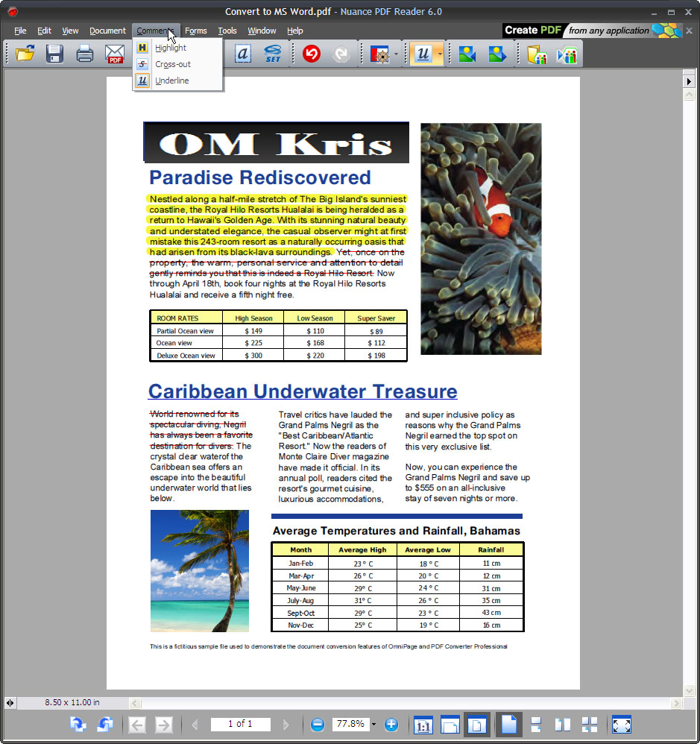Zoom out using the minus control

tap(318, 724)
